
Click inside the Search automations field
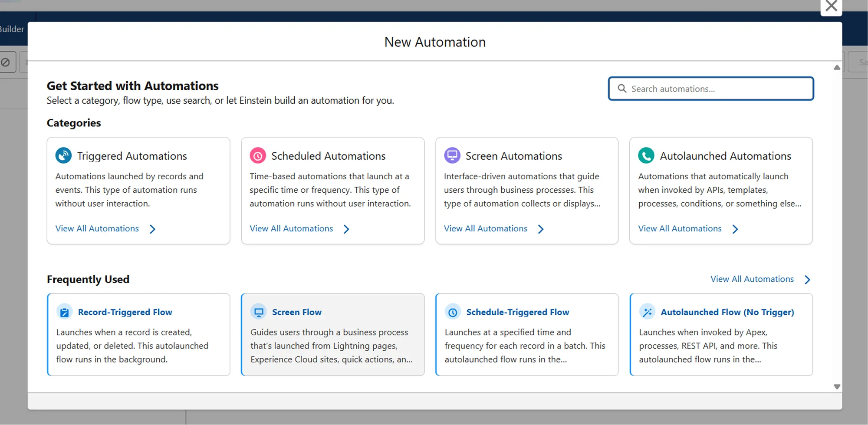(712, 89)
